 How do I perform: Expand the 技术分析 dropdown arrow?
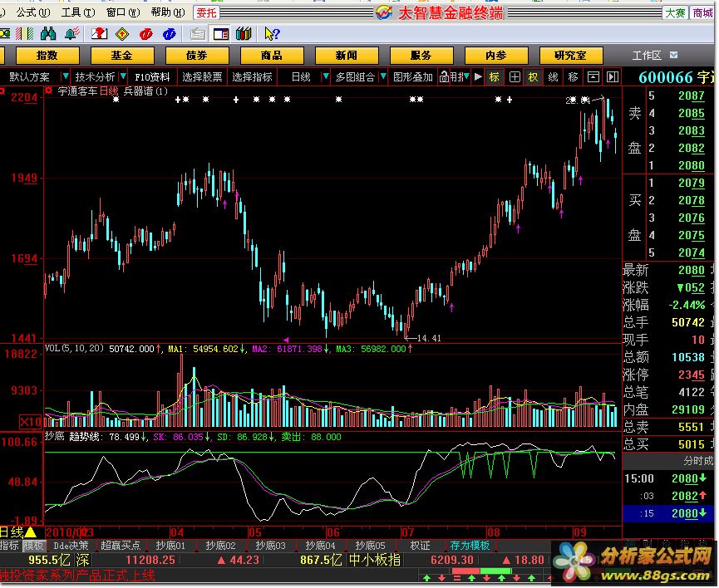pos(122,76)
